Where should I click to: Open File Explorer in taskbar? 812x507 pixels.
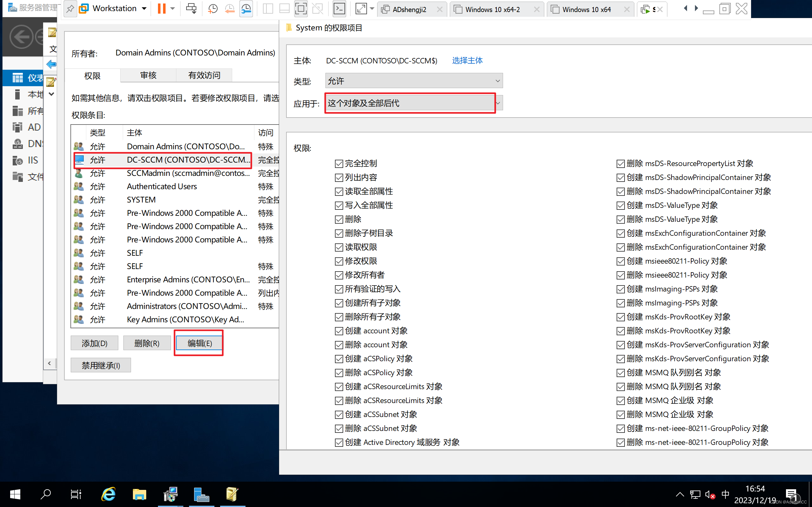(x=139, y=494)
